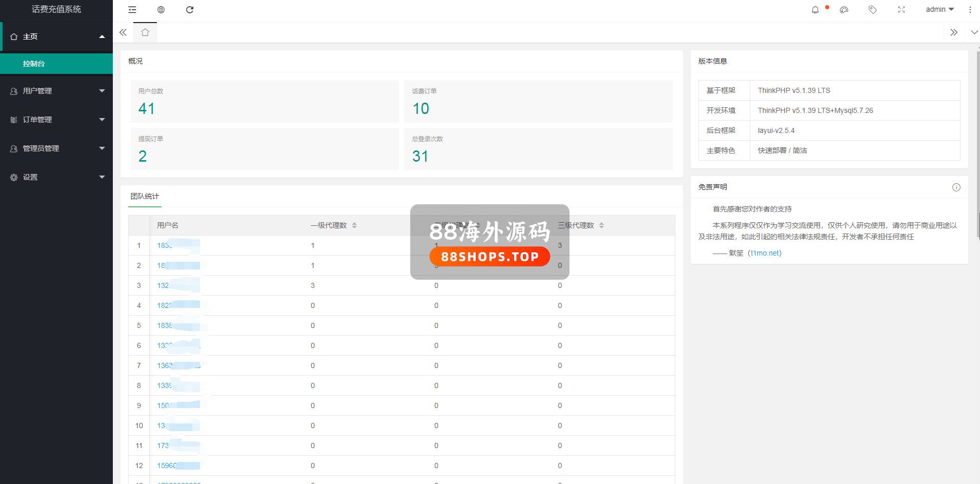The height and width of the screenshot is (484, 980).
Task: Sort by 三级代理数 column
Action: pyautogui.click(x=602, y=225)
